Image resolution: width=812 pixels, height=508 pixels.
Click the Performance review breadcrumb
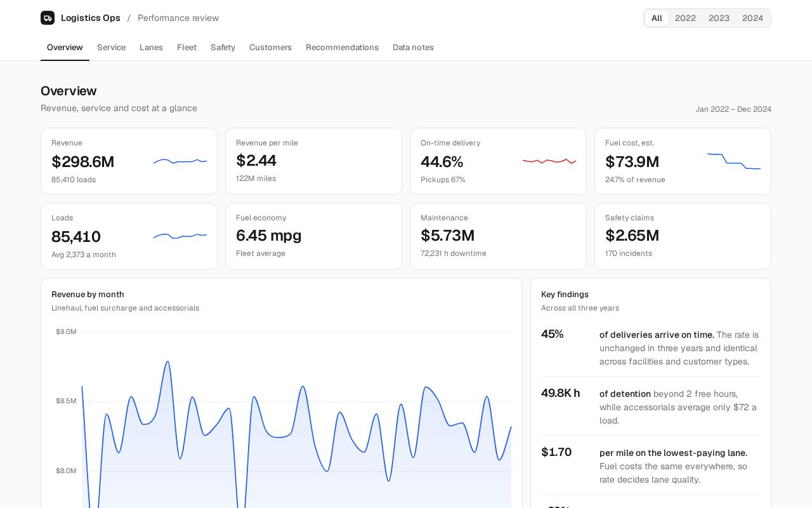tap(178, 18)
